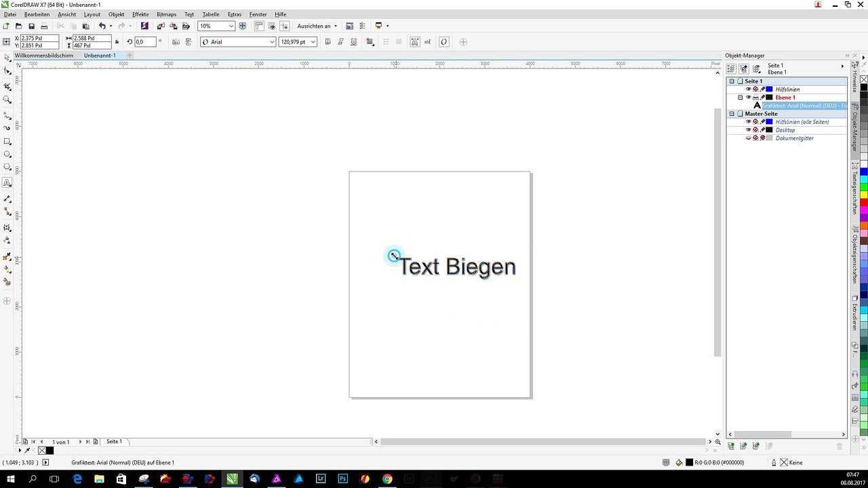Open the Bearbeiten menu
The width and height of the screenshot is (868, 488).
pos(37,14)
